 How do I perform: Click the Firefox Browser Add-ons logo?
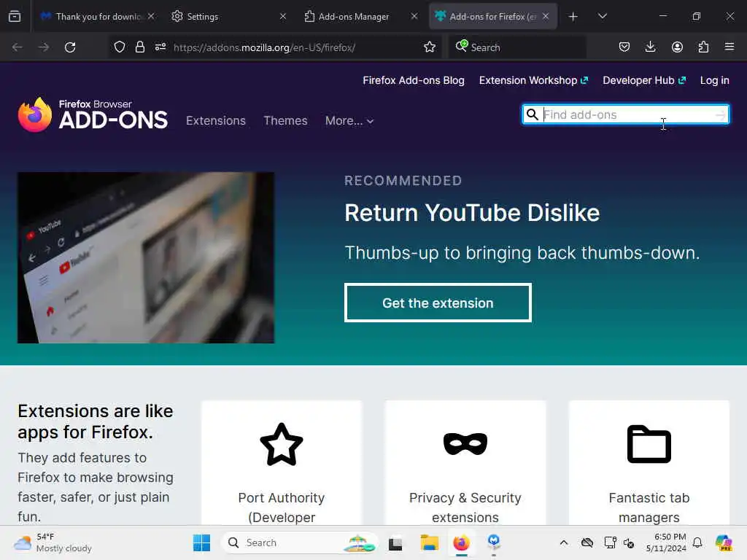[93, 114]
